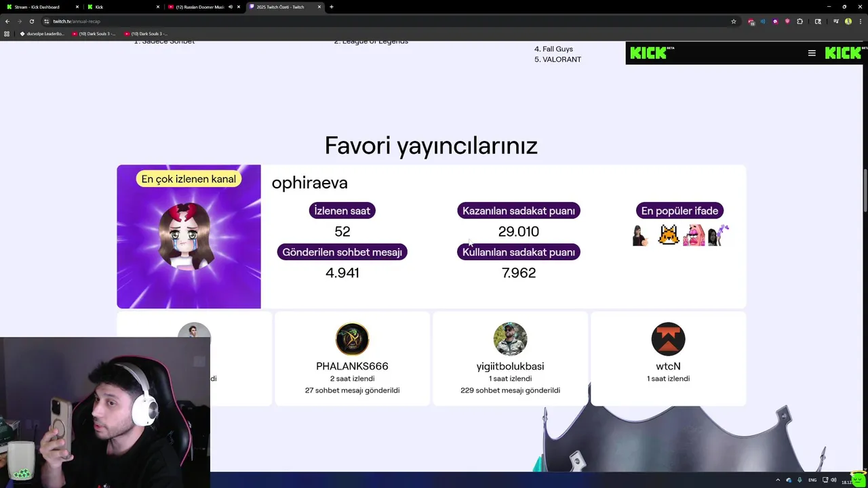The height and width of the screenshot is (488, 868).
Task: Click the 29.010 loyalty points value
Action: 519,232
